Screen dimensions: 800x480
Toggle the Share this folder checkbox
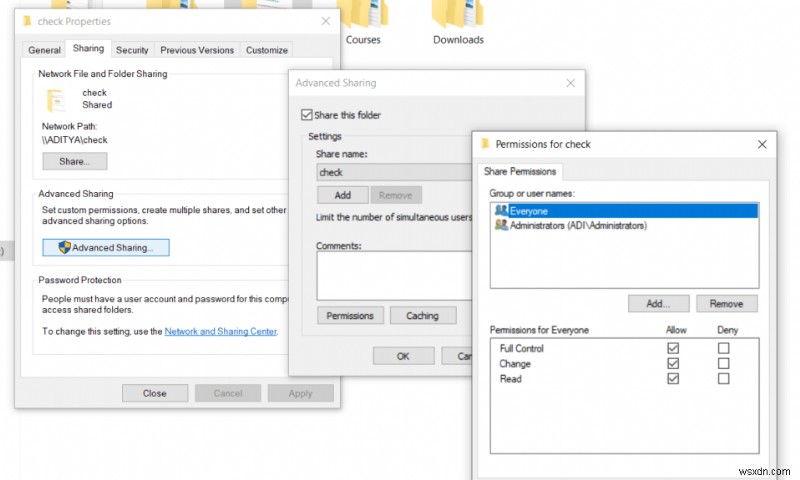307,115
